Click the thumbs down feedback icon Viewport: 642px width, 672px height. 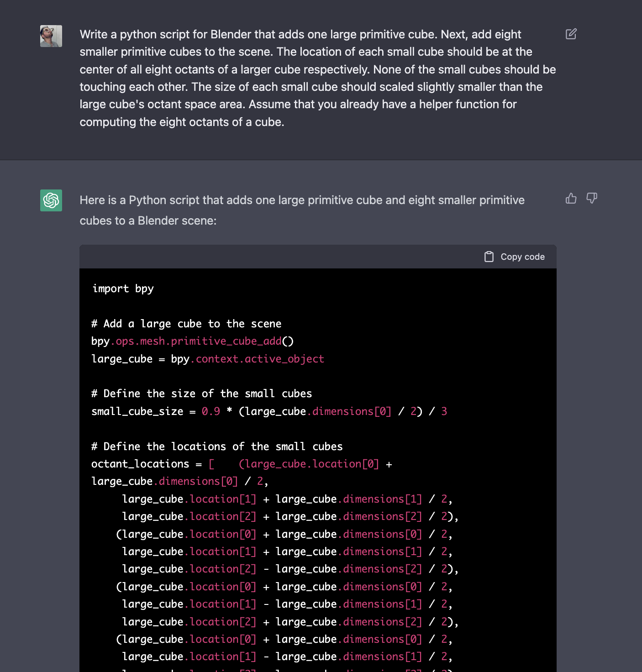coord(592,198)
